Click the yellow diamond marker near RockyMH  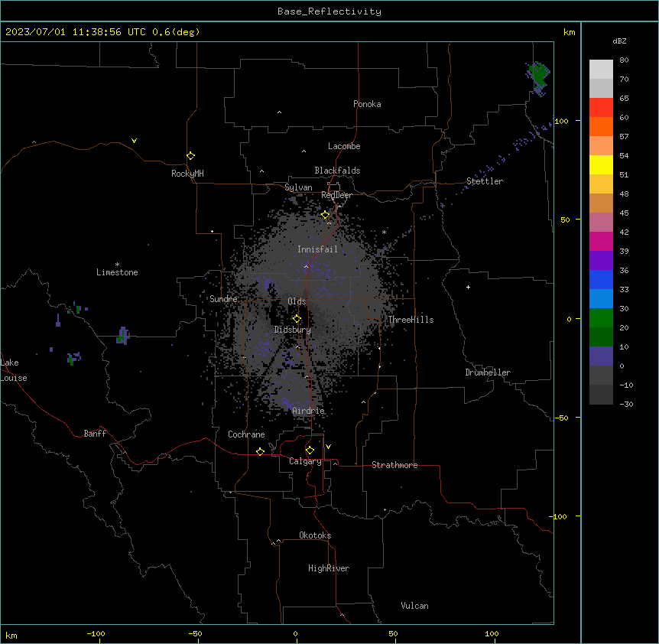(x=191, y=155)
